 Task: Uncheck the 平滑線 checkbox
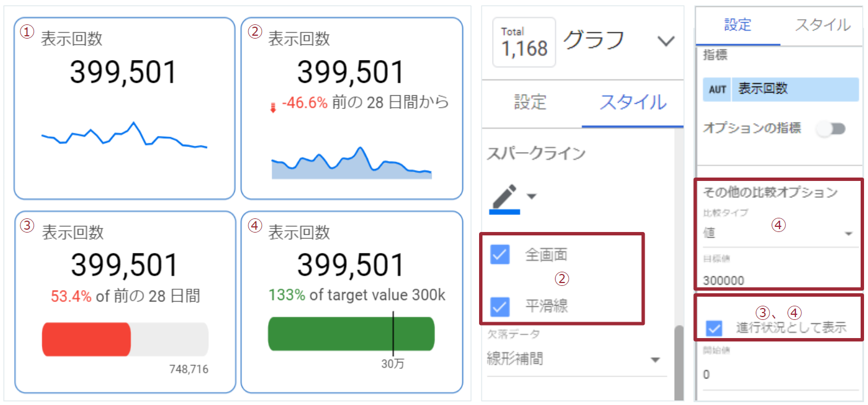(x=499, y=307)
